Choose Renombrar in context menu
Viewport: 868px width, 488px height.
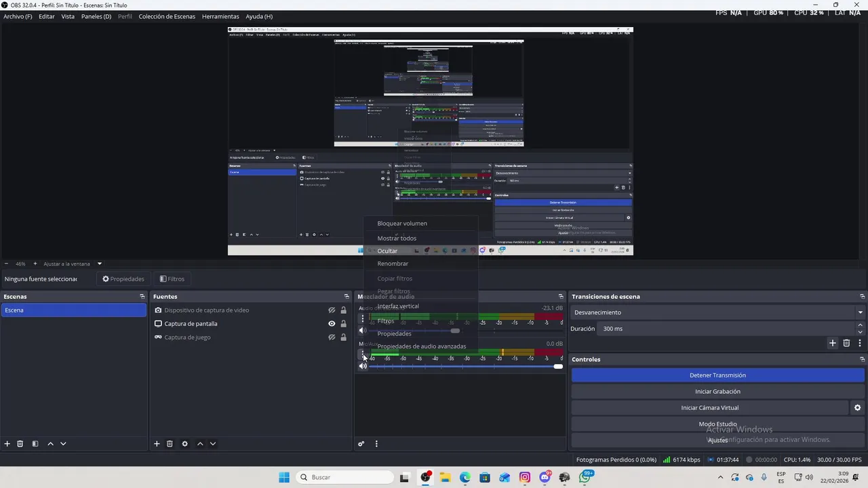393,264
